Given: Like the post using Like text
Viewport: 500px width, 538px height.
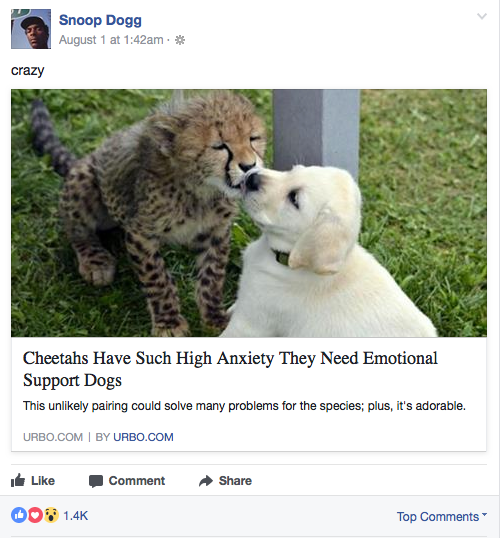Looking at the screenshot, I should pos(43,481).
